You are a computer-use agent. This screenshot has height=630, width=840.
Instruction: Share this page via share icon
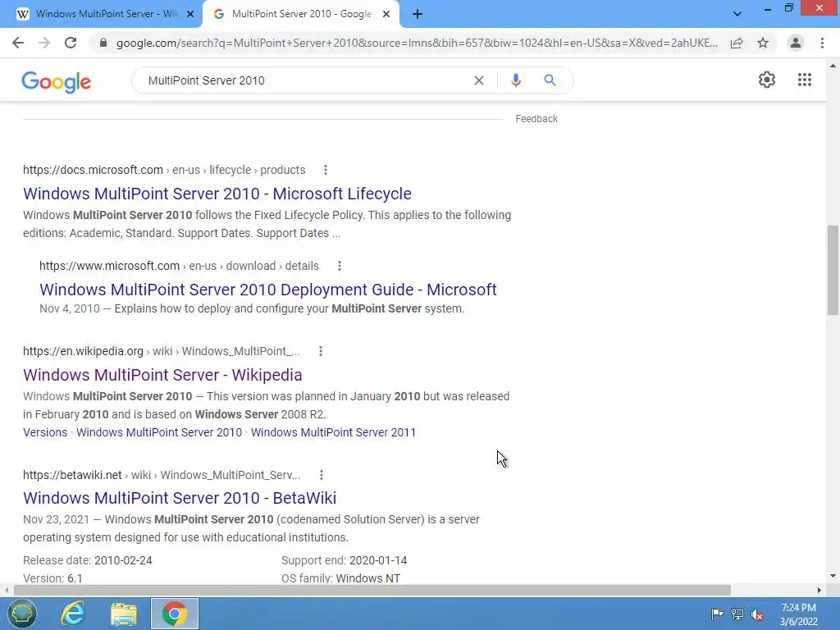click(737, 43)
